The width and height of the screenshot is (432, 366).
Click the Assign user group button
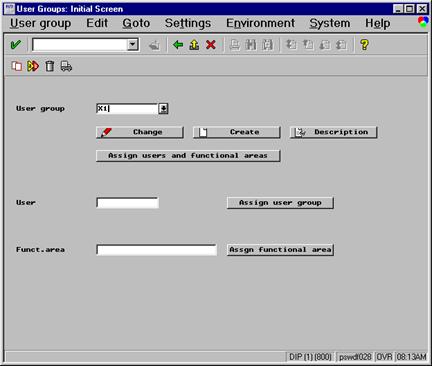coord(280,203)
